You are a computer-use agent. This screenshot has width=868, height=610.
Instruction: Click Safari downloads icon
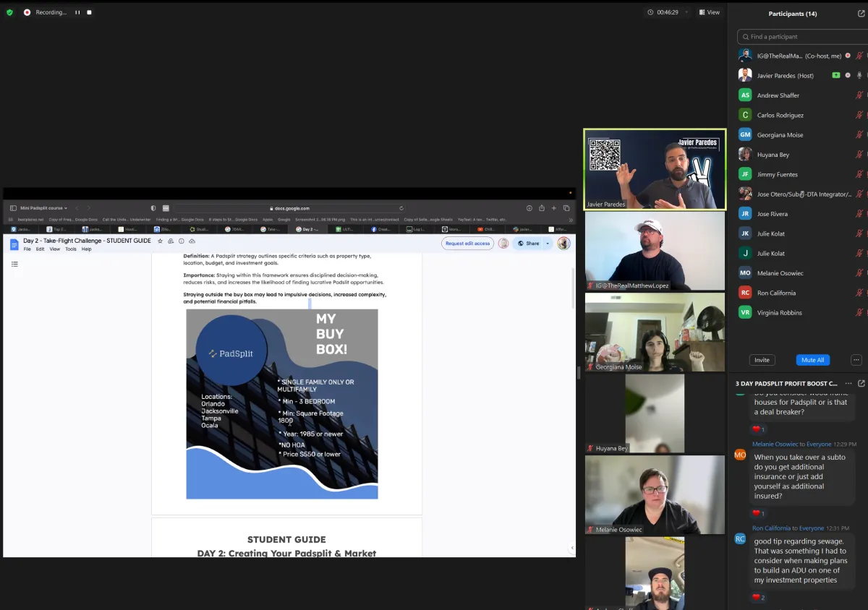[x=529, y=208]
